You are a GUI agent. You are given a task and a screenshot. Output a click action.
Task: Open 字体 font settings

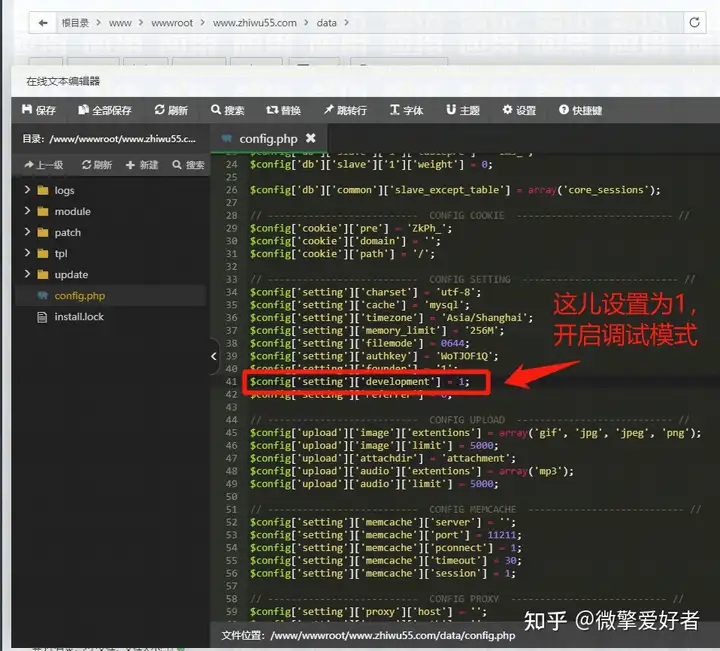(x=406, y=110)
